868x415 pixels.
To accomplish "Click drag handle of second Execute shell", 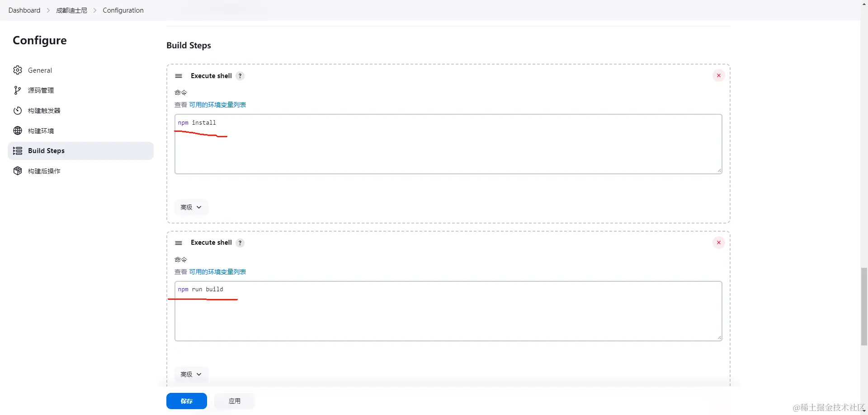I will tap(179, 243).
